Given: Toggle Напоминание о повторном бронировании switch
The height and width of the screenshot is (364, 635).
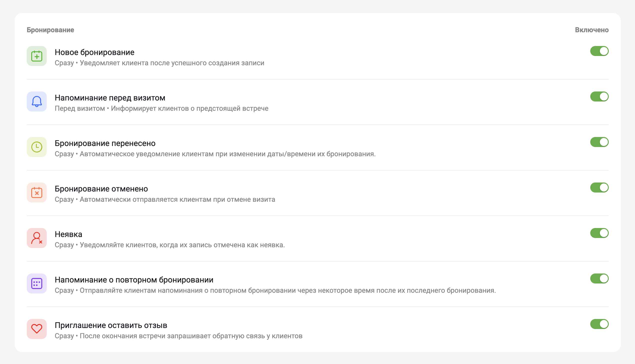Looking at the screenshot, I should click(599, 278).
